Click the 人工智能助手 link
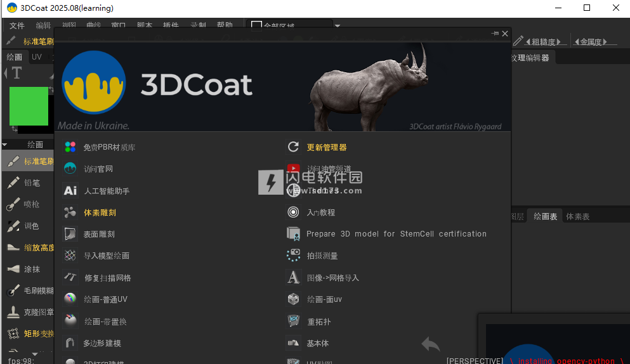This screenshot has height=364, width=630. [x=107, y=191]
